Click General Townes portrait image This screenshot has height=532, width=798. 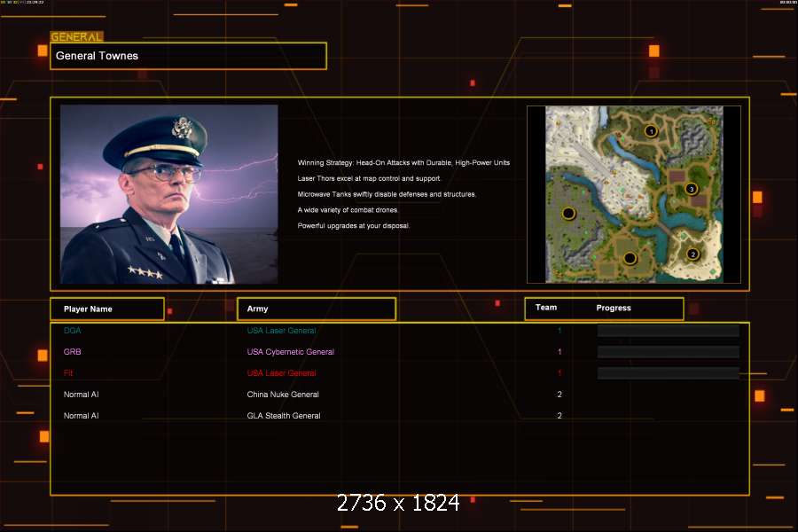[x=169, y=194]
